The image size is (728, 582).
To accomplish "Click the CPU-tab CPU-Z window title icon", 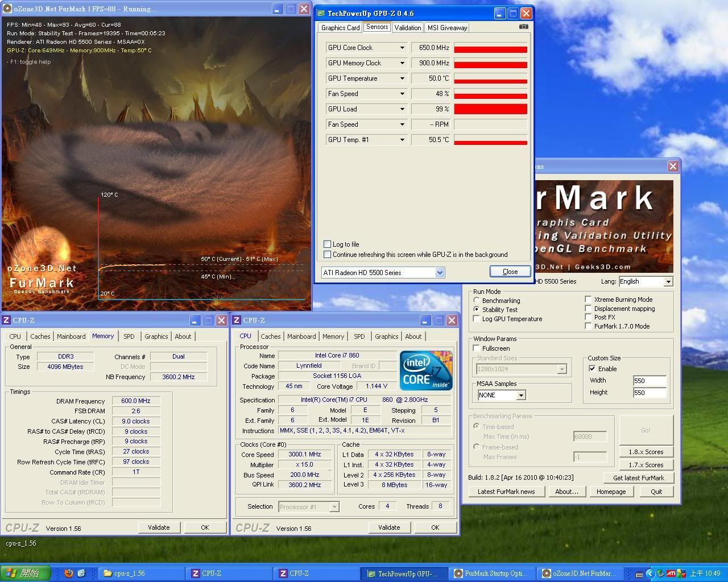I will coord(237,320).
